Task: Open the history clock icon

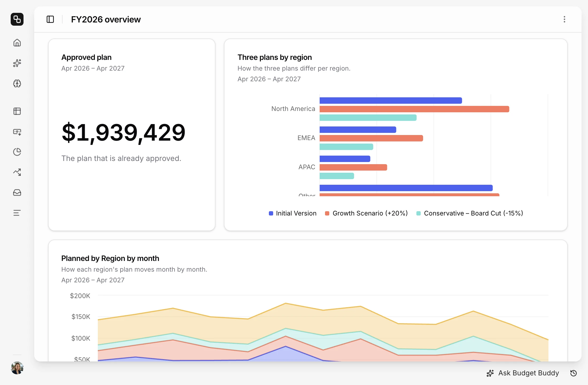Action: coord(574,373)
